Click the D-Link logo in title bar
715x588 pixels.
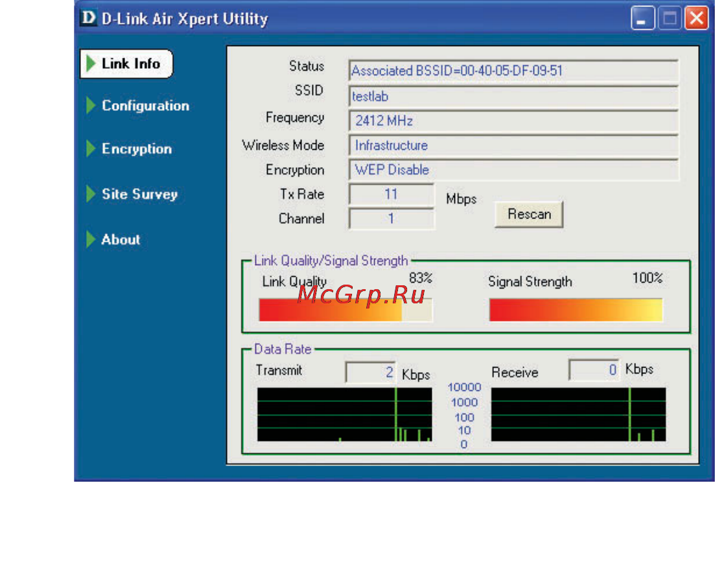pos(88,18)
